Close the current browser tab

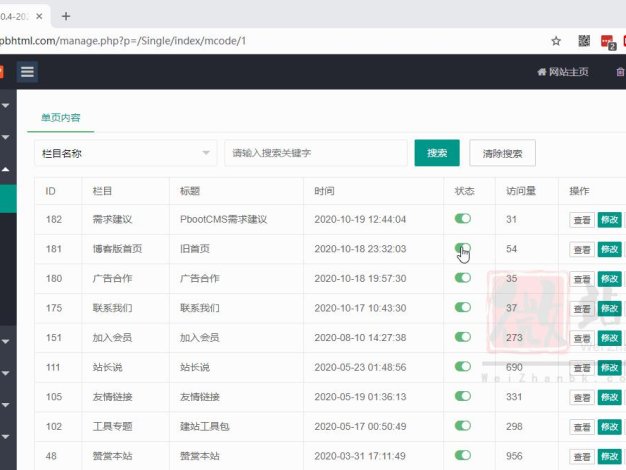39,16
